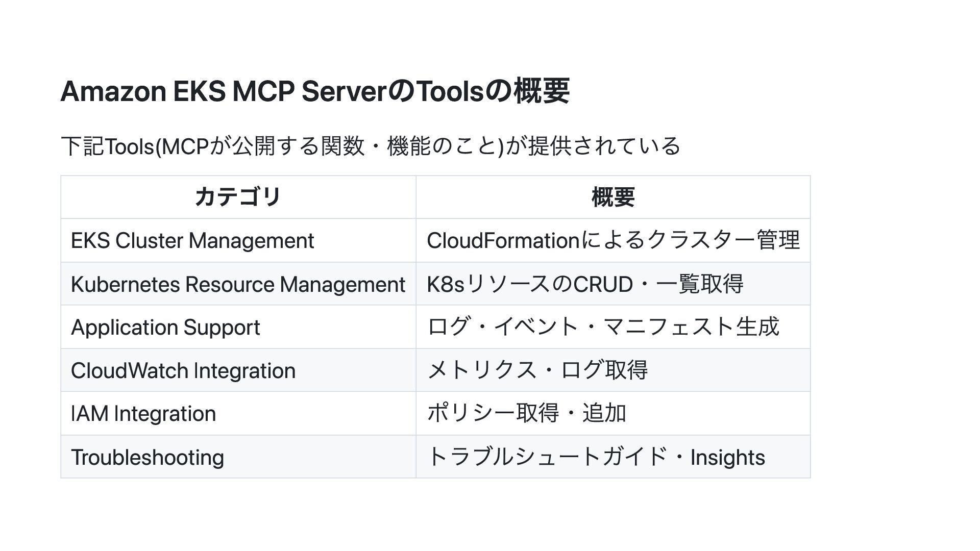Click the Amazon EKS MCP Server slide title
Screen dimensions: 980x551
click(314, 91)
